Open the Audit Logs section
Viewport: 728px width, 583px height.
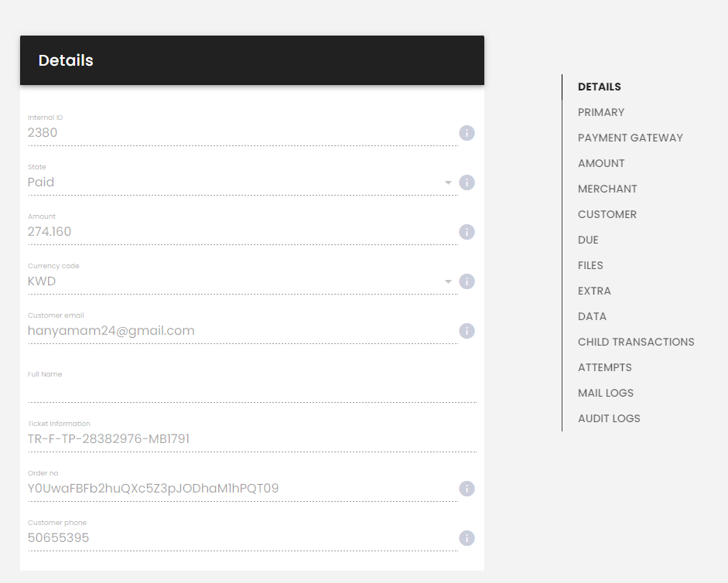(x=609, y=418)
